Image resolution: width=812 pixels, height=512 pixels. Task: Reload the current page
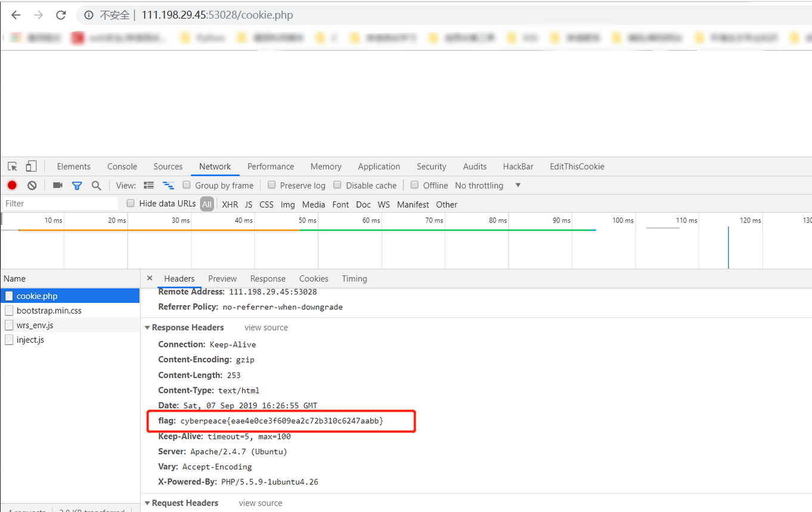point(60,15)
